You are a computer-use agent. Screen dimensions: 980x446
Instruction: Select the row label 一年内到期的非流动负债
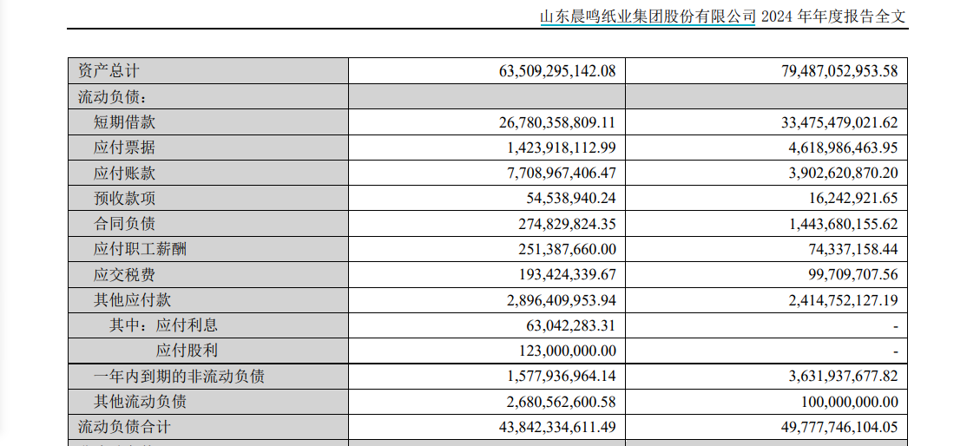[x=179, y=377]
